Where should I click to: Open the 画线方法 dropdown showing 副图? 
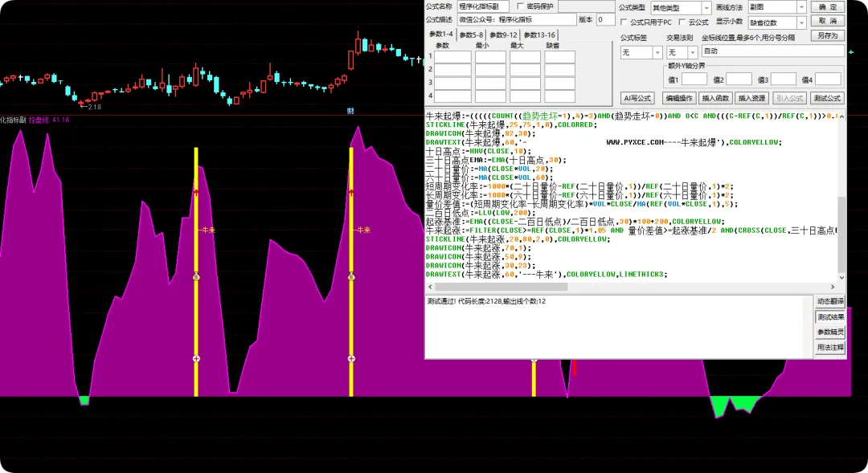pyautogui.click(x=801, y=7)
